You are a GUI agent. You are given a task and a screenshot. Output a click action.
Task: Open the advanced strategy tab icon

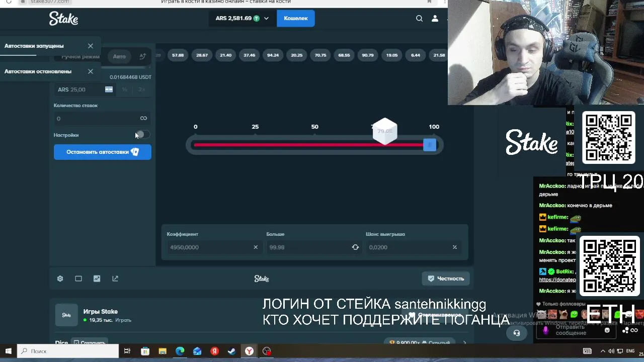click(x=142, y=56)
